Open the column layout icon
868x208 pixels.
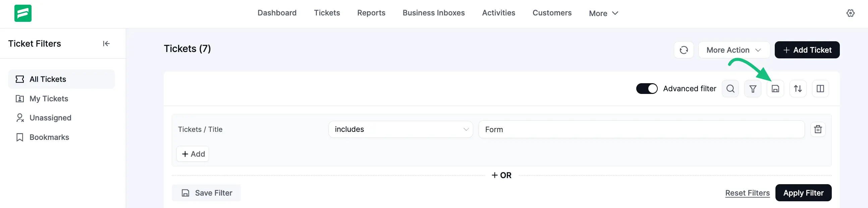pos(820,89)
